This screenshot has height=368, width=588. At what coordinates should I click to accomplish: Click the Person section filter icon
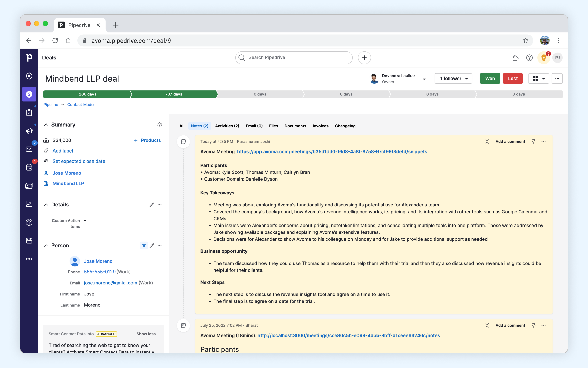[x=144, y=246]
